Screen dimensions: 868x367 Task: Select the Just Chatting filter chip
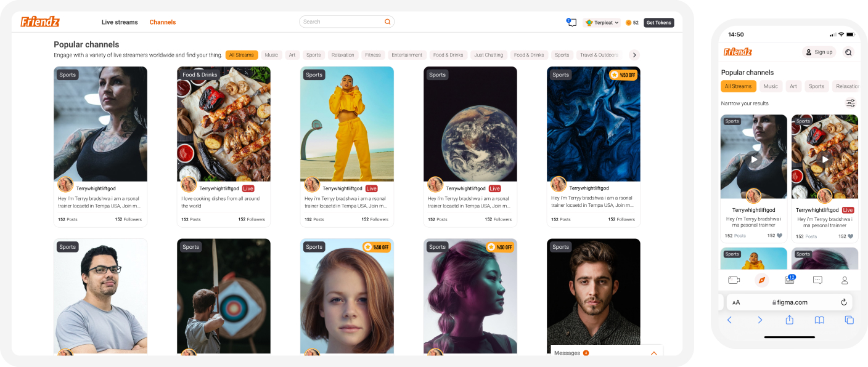(x=489, y=55)
